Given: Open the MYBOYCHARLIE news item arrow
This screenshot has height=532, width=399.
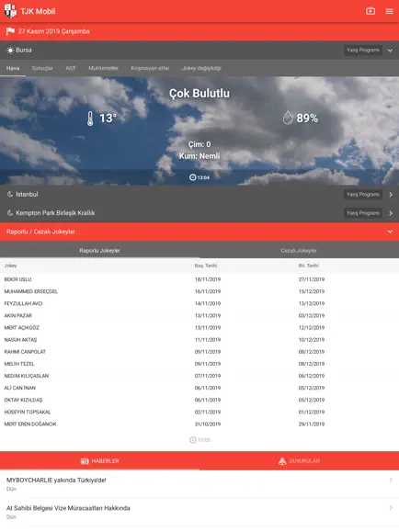Looking at the screenshot, I should (391, 480).
